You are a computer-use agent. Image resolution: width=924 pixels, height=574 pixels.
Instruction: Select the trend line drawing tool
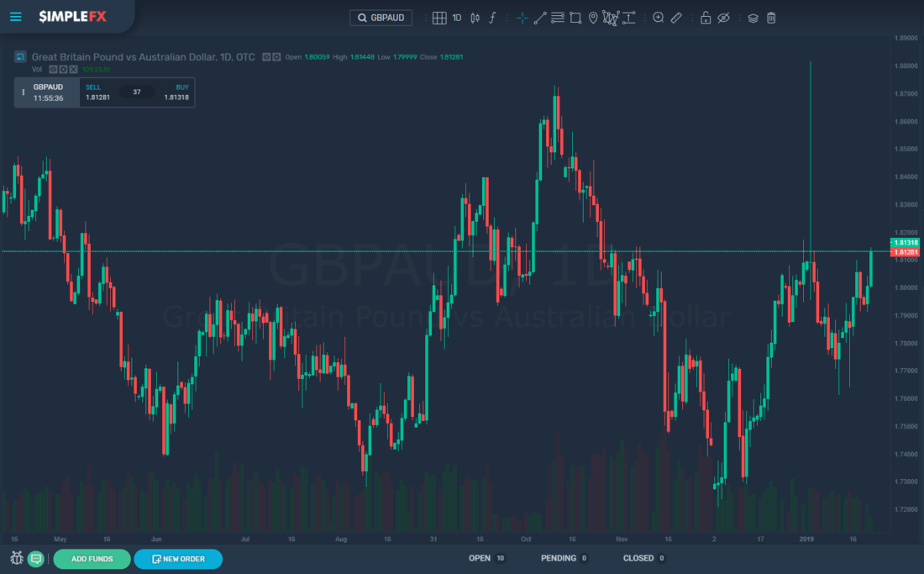pyautogui.click(x=540, y=18)
